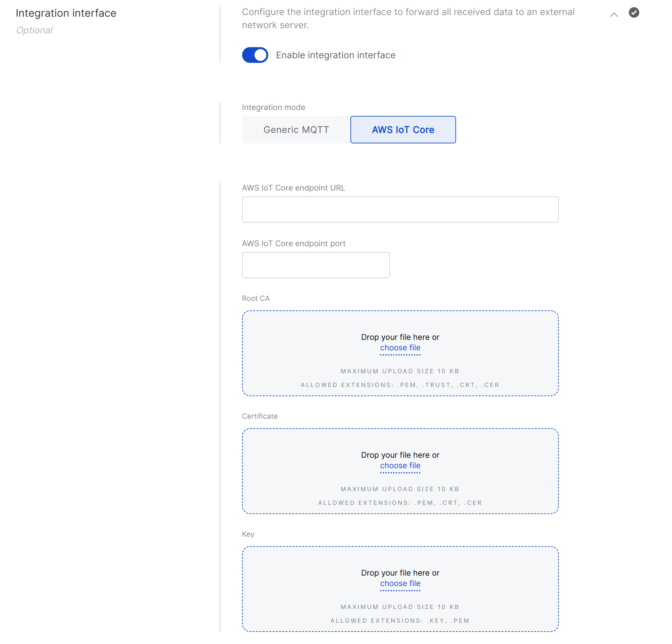
Task: Focus the AWS IoT Core endpoint URL field
Action: 400,209
